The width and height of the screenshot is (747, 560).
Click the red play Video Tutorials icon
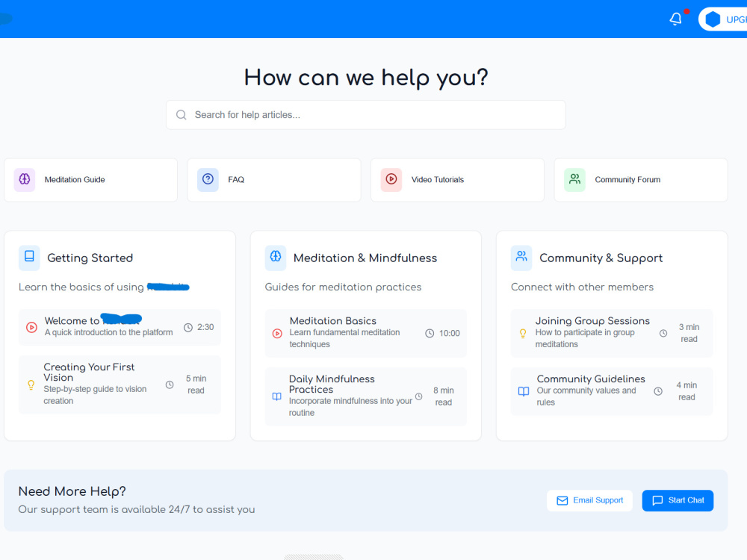(391, 179)
